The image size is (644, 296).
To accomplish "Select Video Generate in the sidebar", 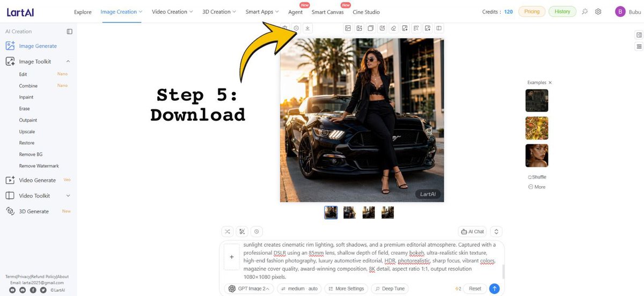I will click(38, 180).
